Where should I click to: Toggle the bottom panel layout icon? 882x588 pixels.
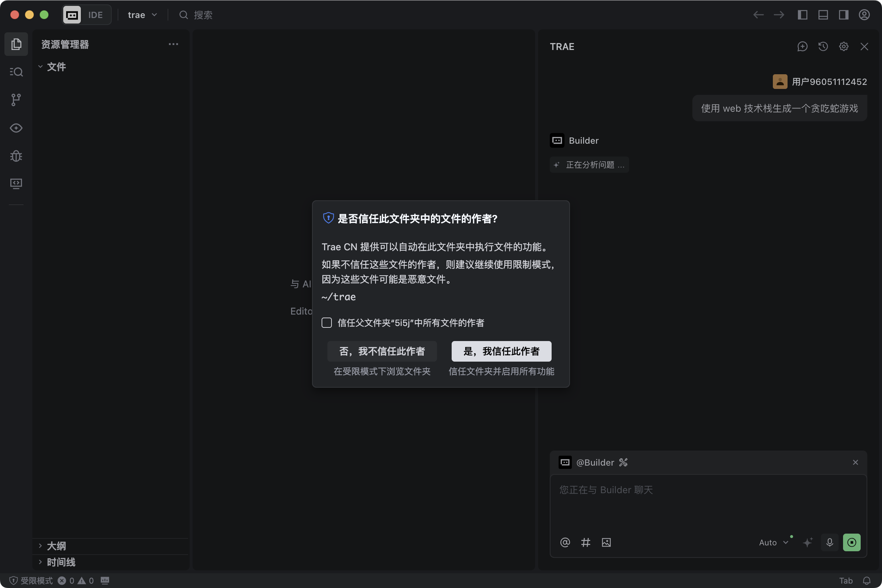(823, 15)
